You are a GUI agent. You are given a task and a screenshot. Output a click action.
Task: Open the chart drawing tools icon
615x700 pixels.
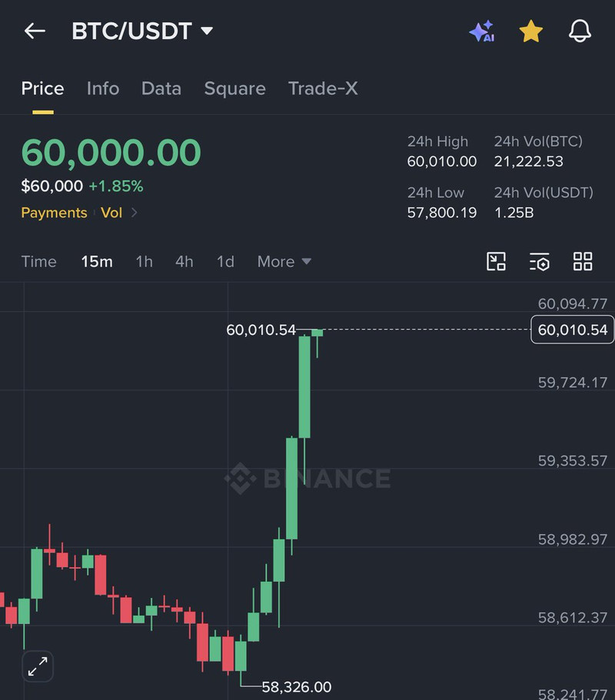click(496, 261)
